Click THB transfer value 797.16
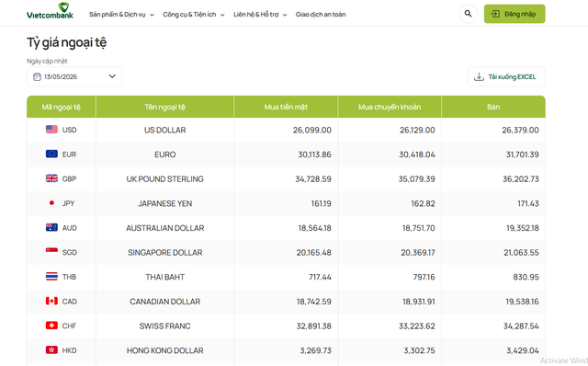588x366 pixels. [424, 277]
